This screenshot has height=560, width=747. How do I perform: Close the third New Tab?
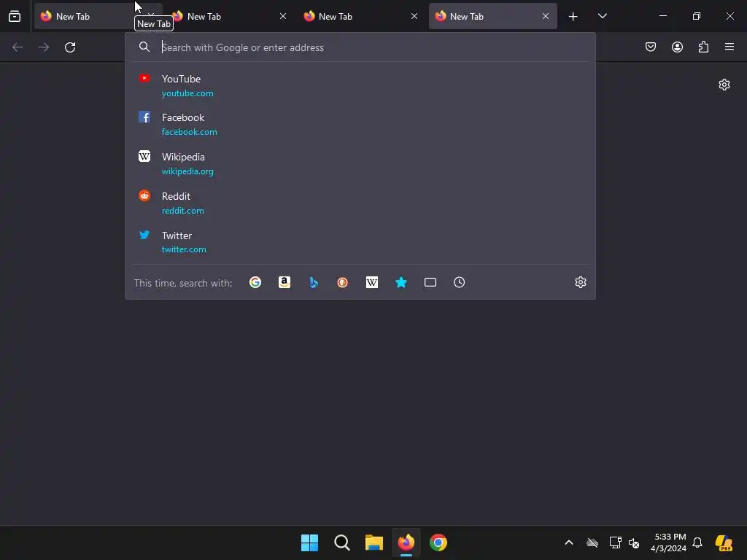414,16
